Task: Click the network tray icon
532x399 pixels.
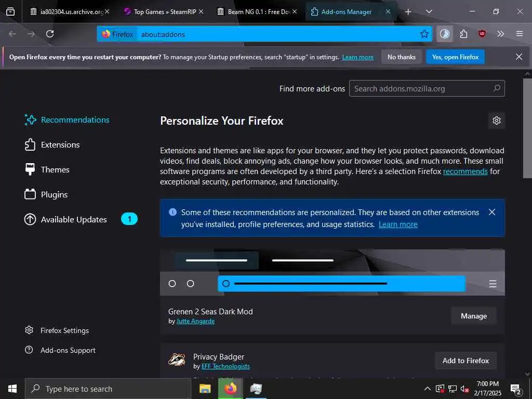Action: 453,389
